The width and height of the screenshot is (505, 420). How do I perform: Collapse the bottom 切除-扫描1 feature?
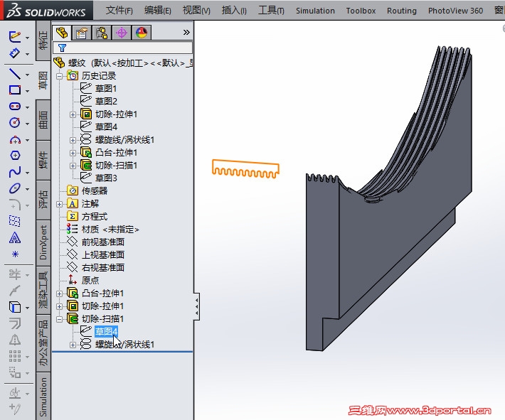(59, 319)
